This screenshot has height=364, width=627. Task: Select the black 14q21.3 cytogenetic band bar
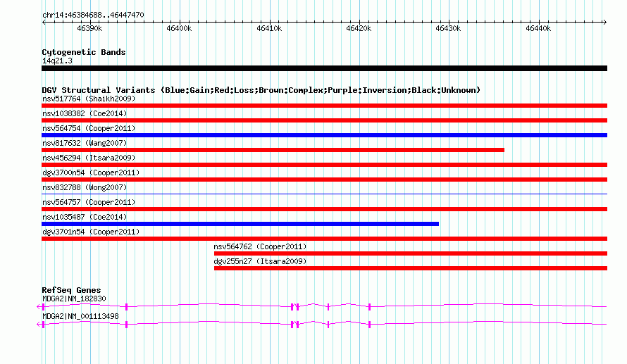point(324,68)
